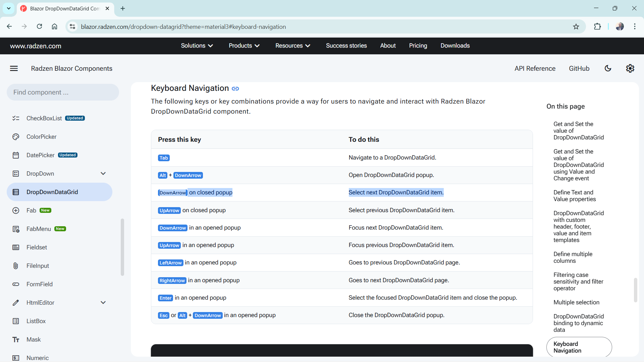This screenshot has height=362, width=644.
Task: Jump to the Multiple selection section
Action: click(576, 302)
